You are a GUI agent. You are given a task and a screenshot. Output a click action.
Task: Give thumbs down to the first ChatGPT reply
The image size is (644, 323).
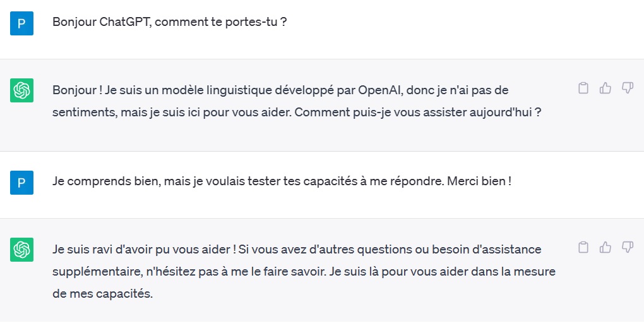(x=627, y=88)
